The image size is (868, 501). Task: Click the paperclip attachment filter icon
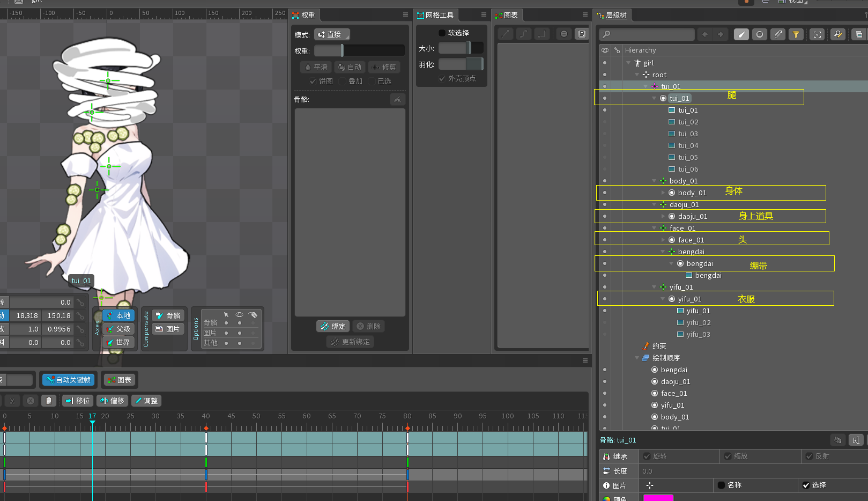tap(778, 34)
